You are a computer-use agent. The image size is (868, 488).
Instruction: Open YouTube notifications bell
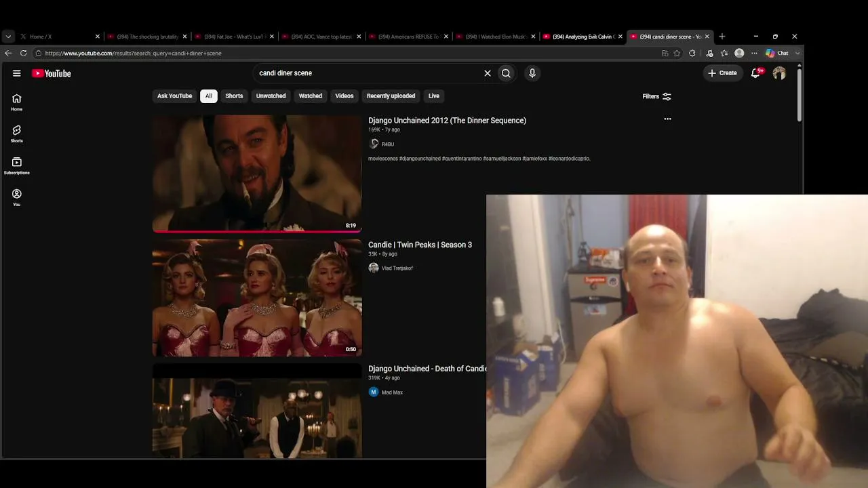pyautogui.click(x=756, y=73)
